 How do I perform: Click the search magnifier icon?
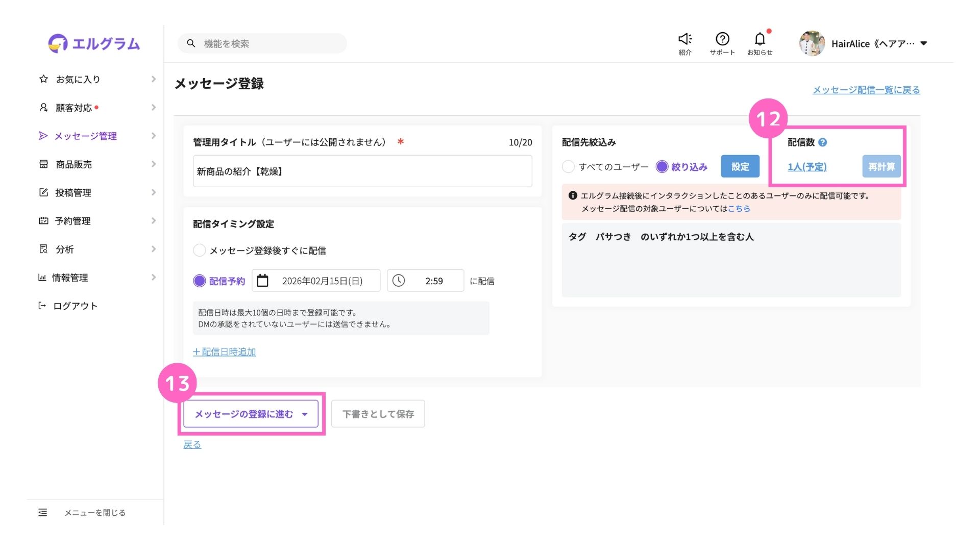pyautogui.click(x=191, y=43)
